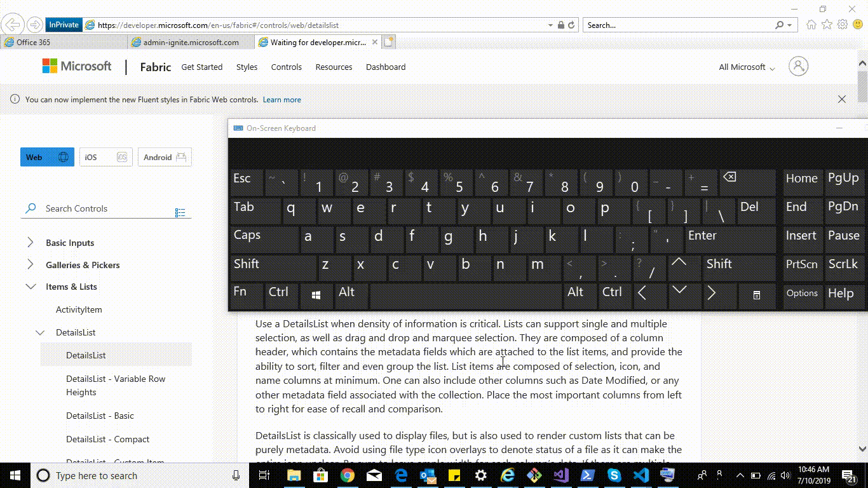Click inside the Search Controls input field
Viewport: 868px width, 488px height.
pyautogui.click(x=95, y=208)
